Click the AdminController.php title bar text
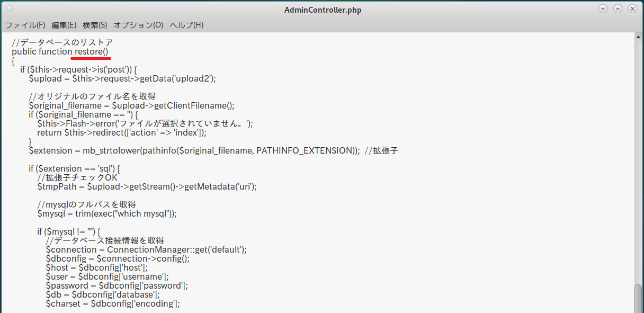644x313 pixels. (323, 10)
